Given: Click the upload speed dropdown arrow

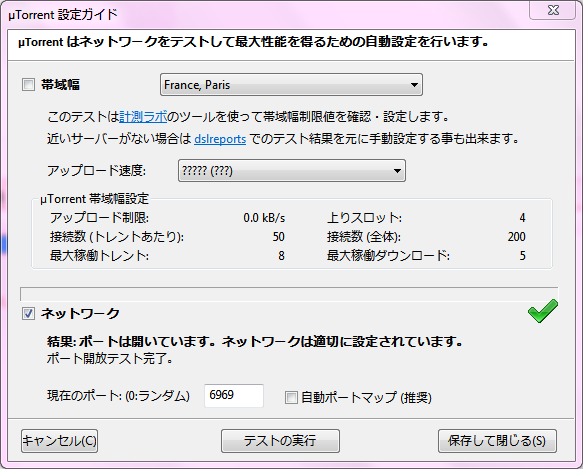Looking at the screenshot, I should click(x=397, y=171).
